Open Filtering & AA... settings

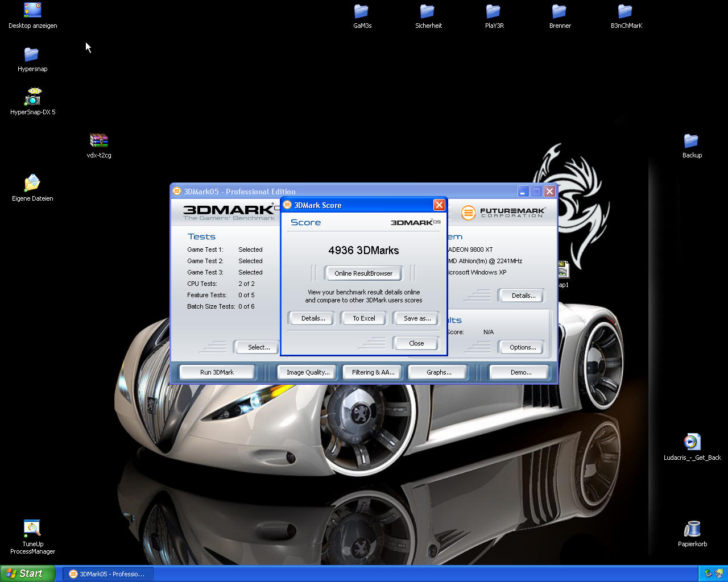tap(373, 372)
